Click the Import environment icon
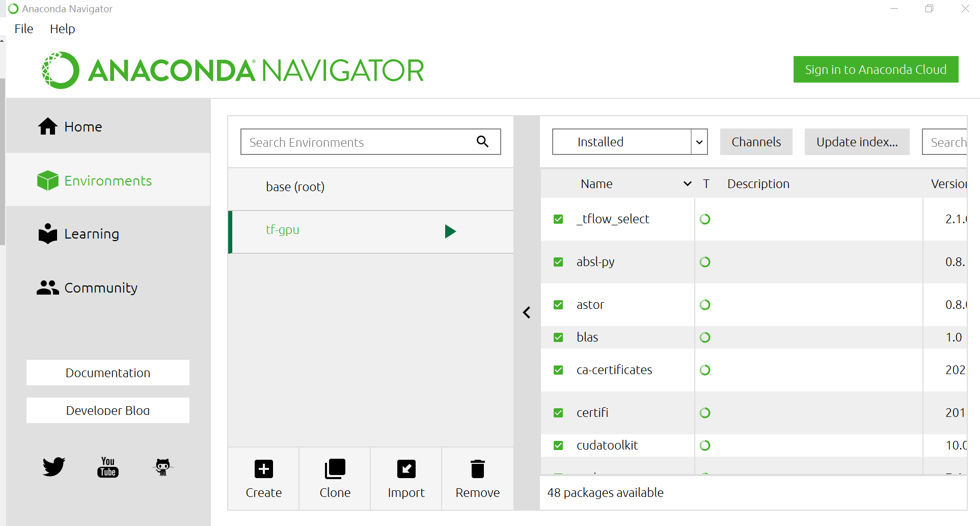The height and width of the screenshot is (526, 980). [406, 469]
